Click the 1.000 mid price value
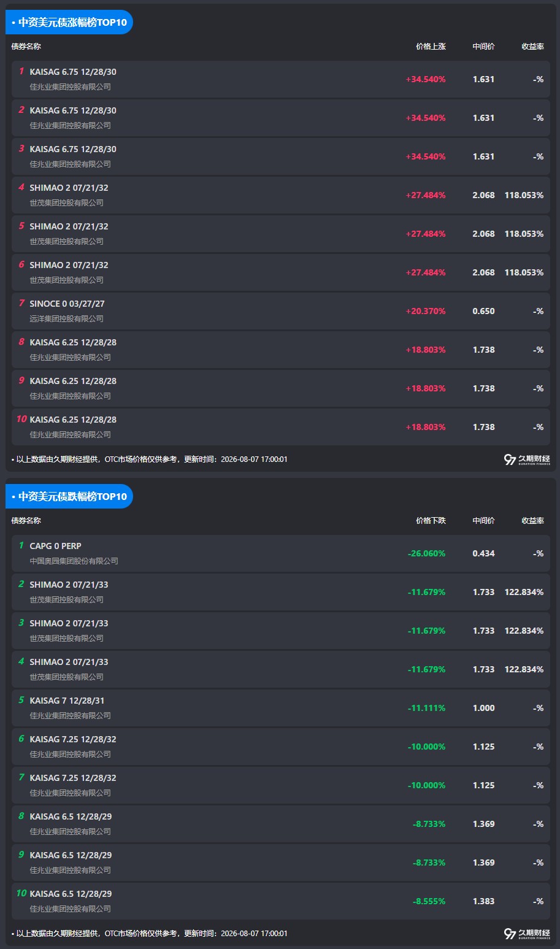Viewport: 560px width, 949px height. coord(483,708)
